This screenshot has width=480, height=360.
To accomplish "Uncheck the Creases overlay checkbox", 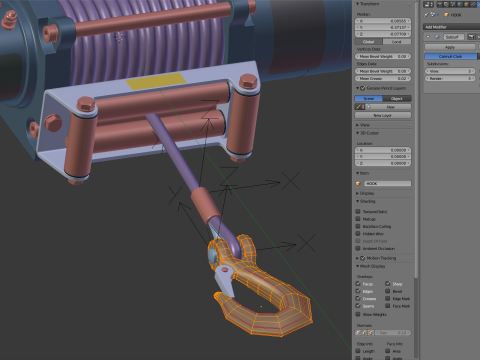I will 358,298.
